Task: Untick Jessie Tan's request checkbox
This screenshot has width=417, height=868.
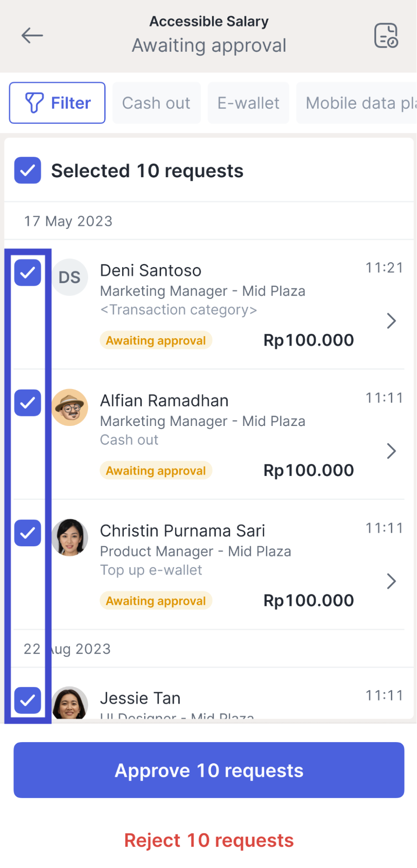Action: (x=27, y=700)
